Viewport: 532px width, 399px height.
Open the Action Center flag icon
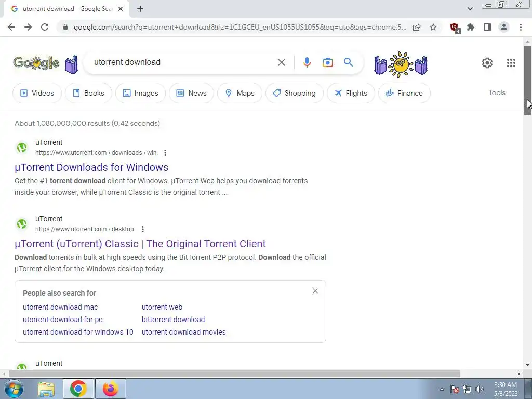click(455, 389)
